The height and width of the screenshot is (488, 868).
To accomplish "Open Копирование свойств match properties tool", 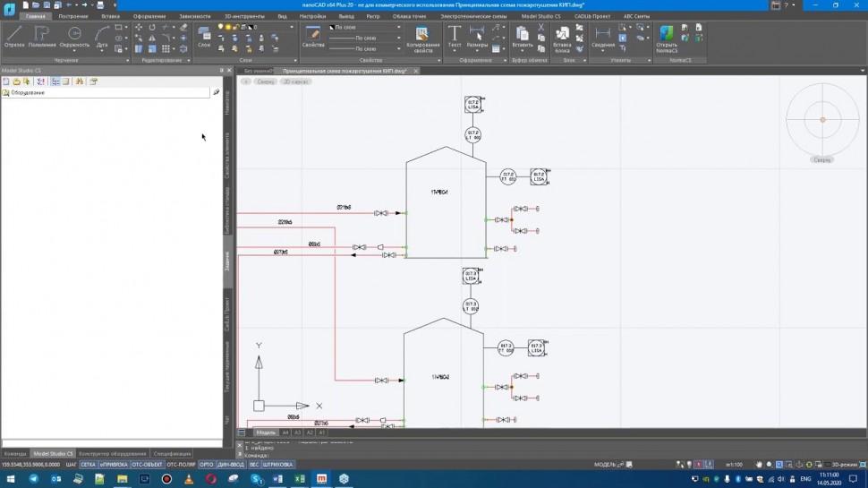I will 422,36.
